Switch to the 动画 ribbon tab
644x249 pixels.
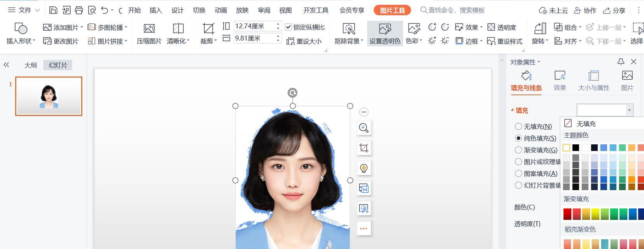pos(221,10)
